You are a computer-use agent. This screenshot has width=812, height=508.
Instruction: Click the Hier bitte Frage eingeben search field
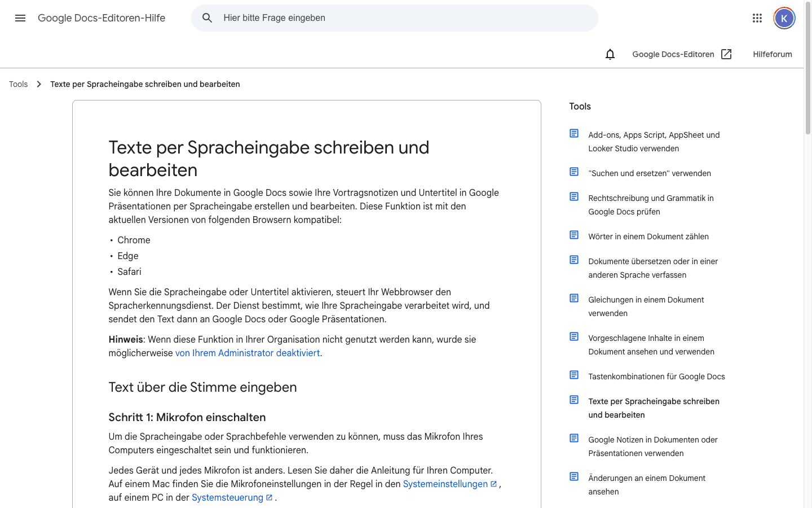[x=338, y=17]
